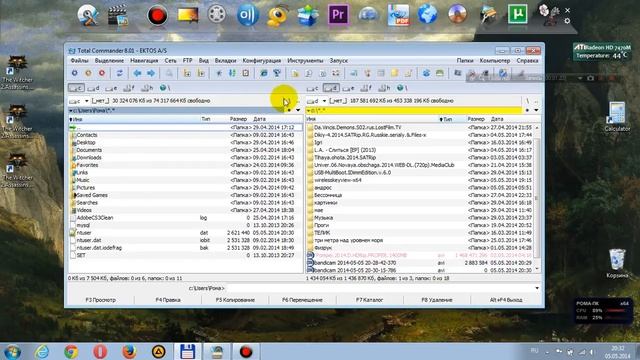Open the Конфигурация menu
Screen dimensions: 640x360
(262, 60)
